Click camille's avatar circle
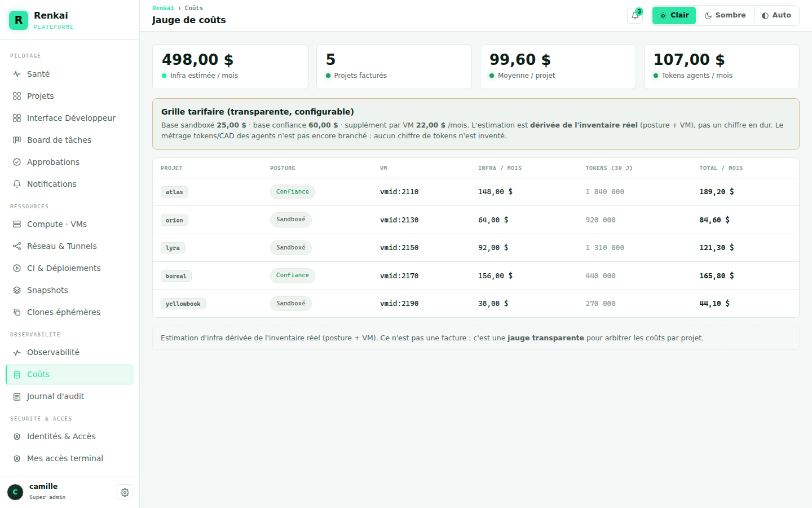The image size is (812, 508). coord(15,492)
